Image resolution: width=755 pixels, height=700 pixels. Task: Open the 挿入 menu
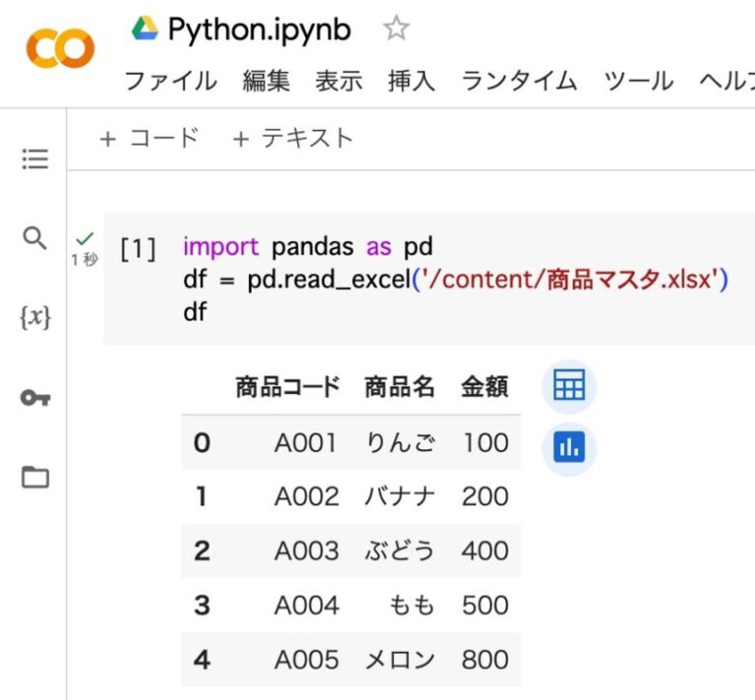pos(411,81)
